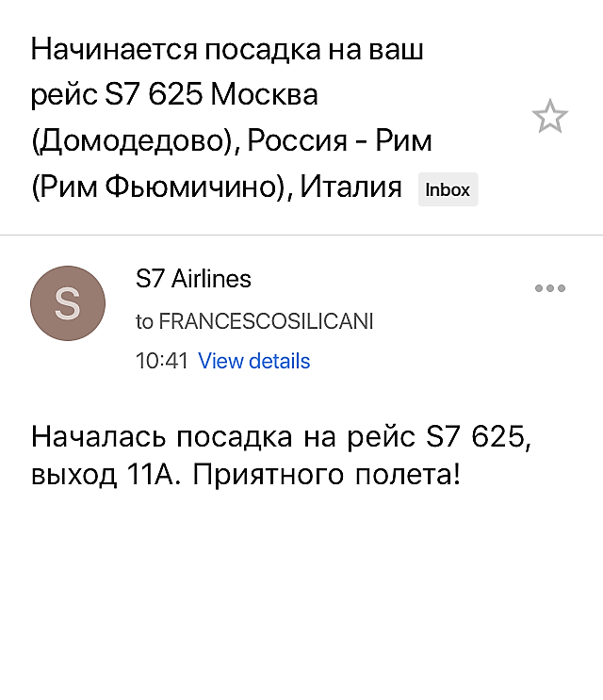This screenshot has width=603, height=700.
Task: Click the Inbox label tag
Action: tap(448, 189)
